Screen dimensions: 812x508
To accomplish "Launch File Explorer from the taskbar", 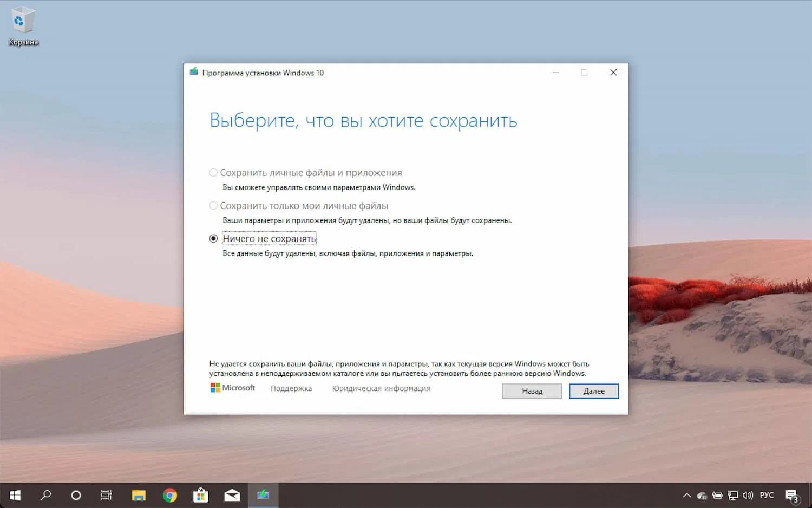I will point(139,495).
